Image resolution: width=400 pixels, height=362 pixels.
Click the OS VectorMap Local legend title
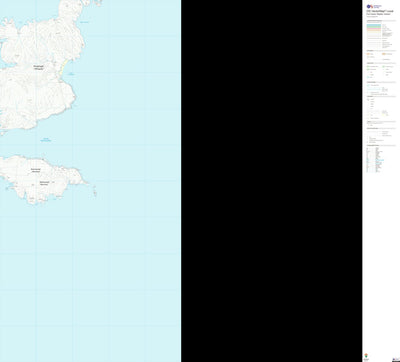pyautogui.click(x=380, y=11)
